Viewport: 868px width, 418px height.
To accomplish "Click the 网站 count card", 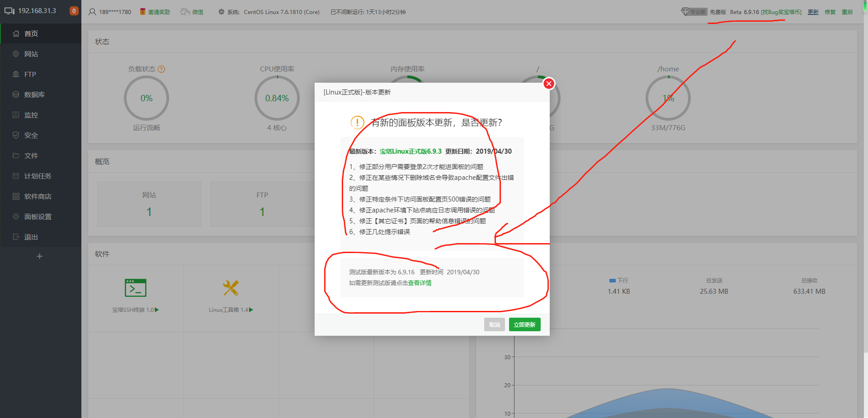I will pyautogui.click(x=149, y=204).
